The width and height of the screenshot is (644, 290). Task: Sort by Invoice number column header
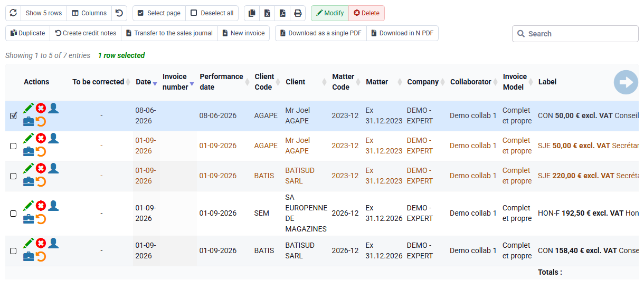178,82
